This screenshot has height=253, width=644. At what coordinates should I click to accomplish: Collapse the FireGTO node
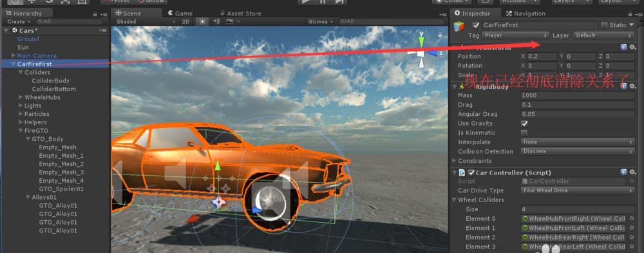tap(21, 131)
